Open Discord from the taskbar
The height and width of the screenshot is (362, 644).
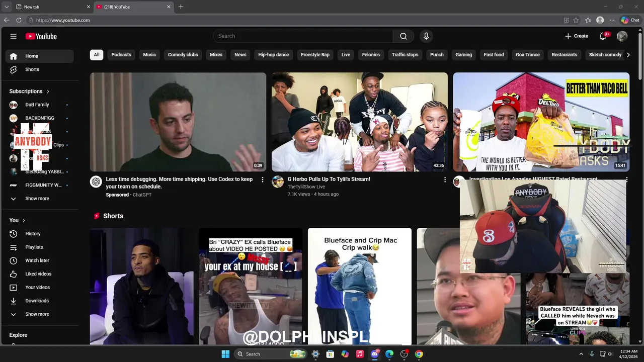[x=374, y=354]
